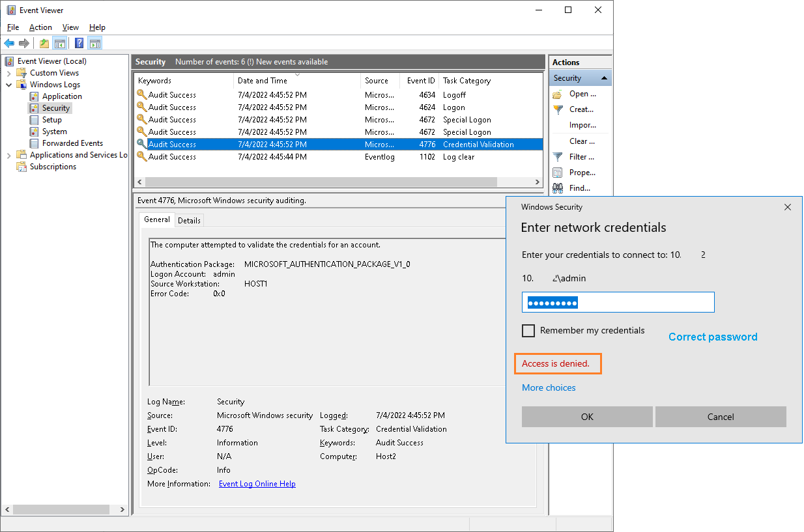Click the Event Log Online Help link
The image size is (804, 532).
(x=257, y=484)
